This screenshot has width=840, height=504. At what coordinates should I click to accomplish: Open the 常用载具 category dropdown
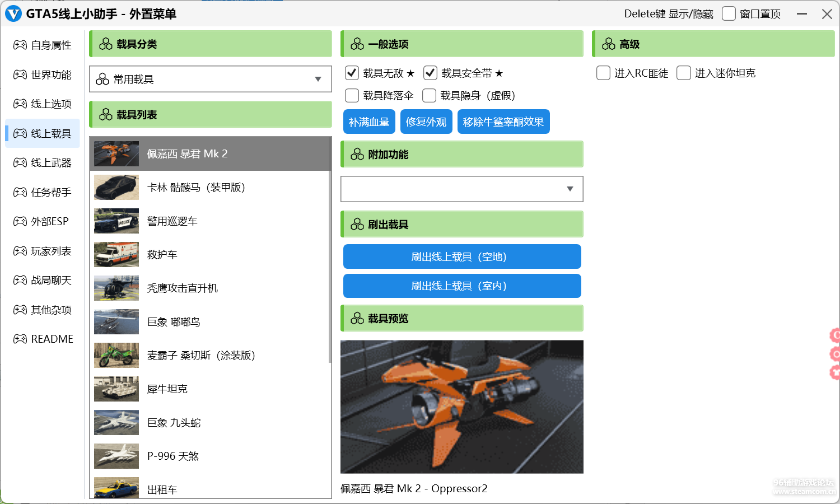tap(210, 80)
